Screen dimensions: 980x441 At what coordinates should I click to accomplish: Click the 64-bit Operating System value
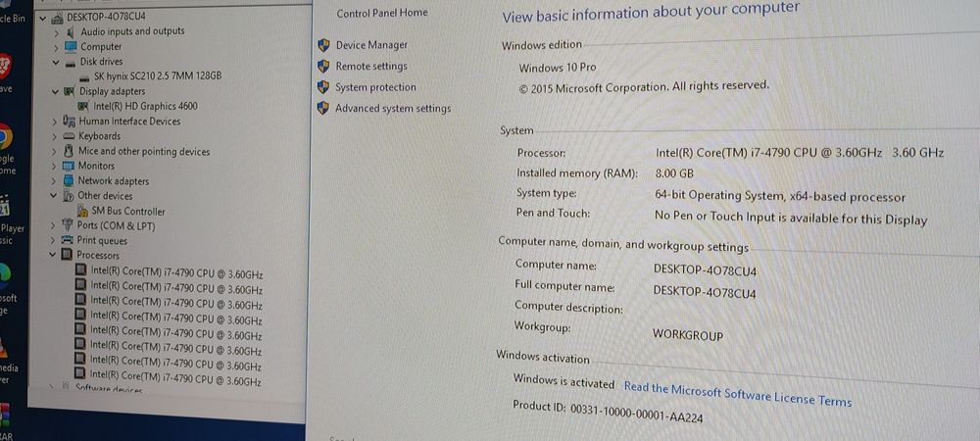click(x=779, y=196)
